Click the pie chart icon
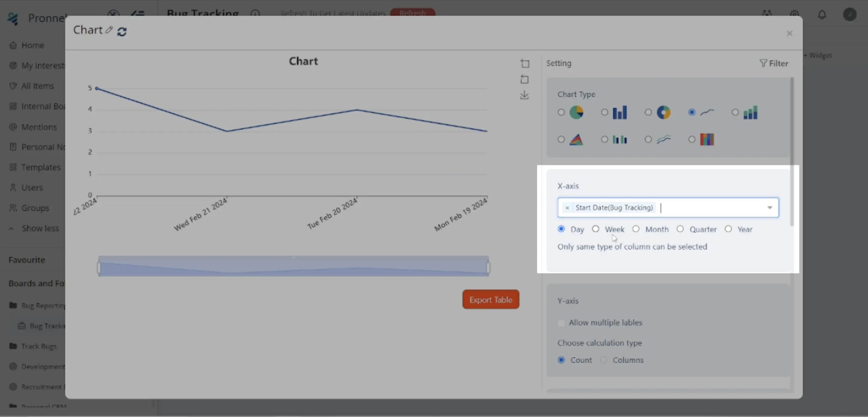 pos(576,112)
